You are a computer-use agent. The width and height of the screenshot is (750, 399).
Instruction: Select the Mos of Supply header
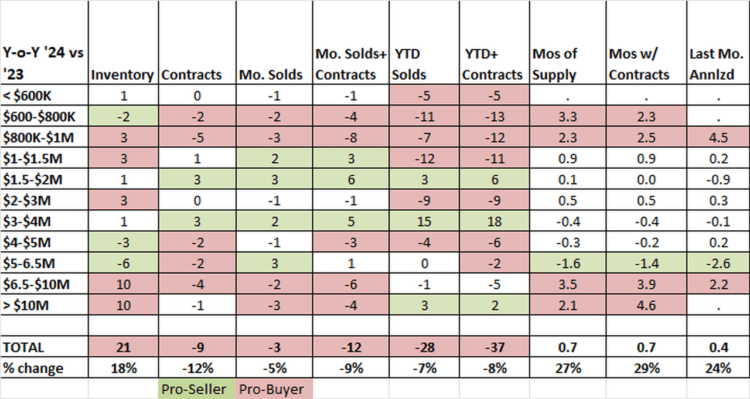(567, 43)
